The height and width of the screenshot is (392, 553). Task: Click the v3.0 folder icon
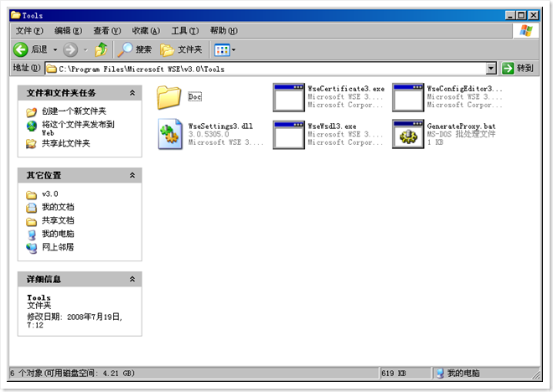coord(31,194)
